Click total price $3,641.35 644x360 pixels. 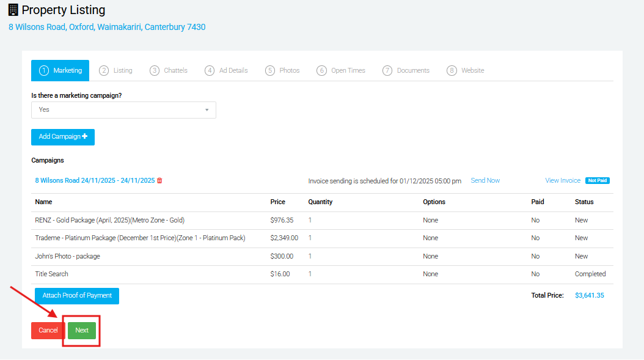tap(590, 295)
